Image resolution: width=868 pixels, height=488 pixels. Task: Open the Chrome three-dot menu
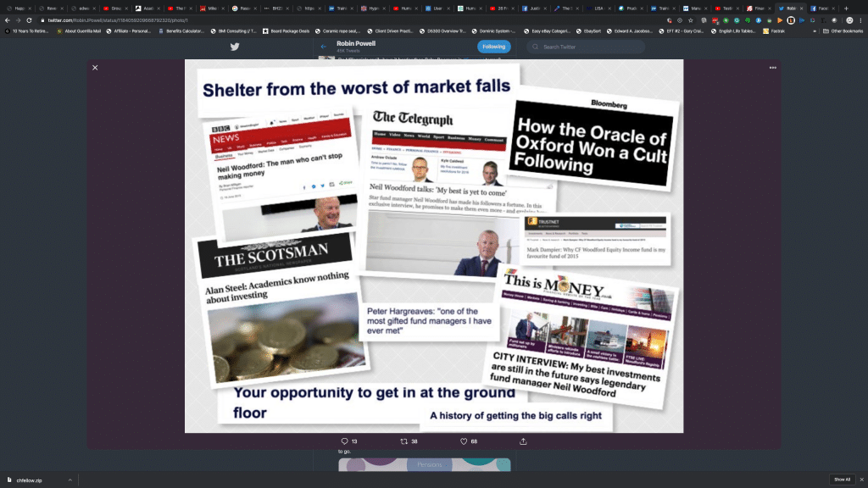point(861,20)
